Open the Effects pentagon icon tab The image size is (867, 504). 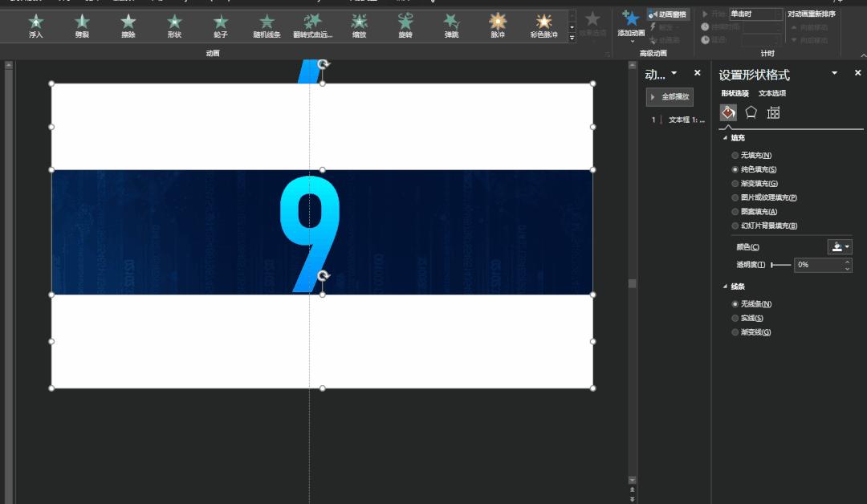751,112
